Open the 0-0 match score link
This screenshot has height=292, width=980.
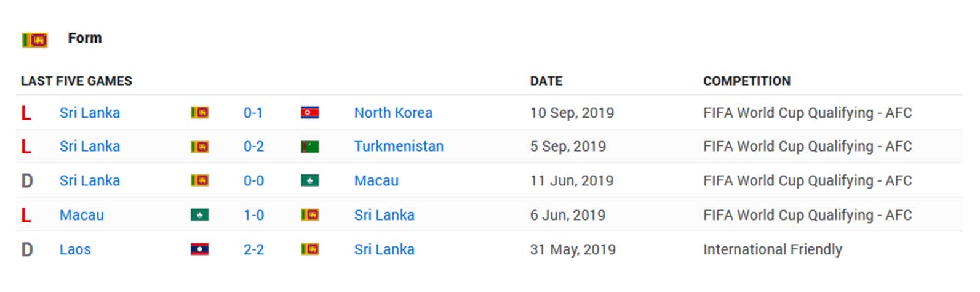pyautogui.click(x=253, y=180)
